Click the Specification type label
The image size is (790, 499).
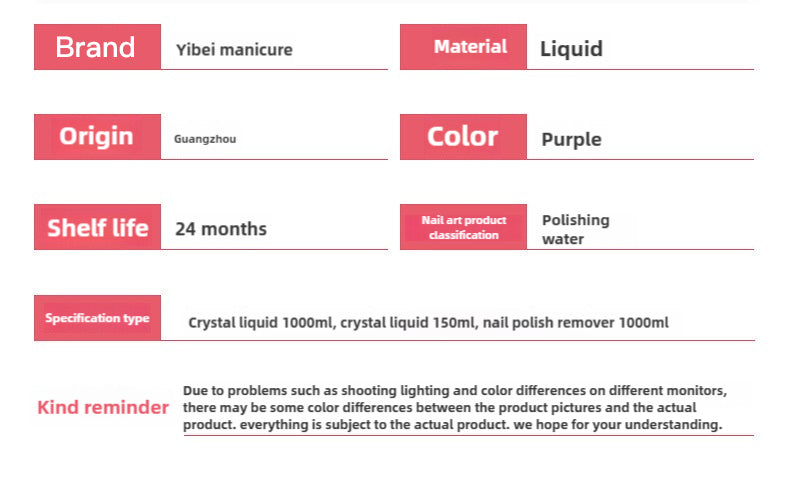97,318
